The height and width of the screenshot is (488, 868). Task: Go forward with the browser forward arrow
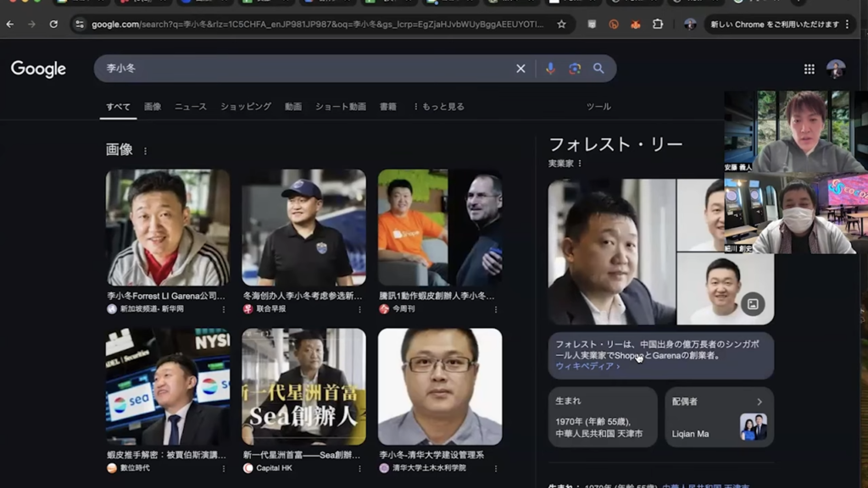click(x=31, y=25)
